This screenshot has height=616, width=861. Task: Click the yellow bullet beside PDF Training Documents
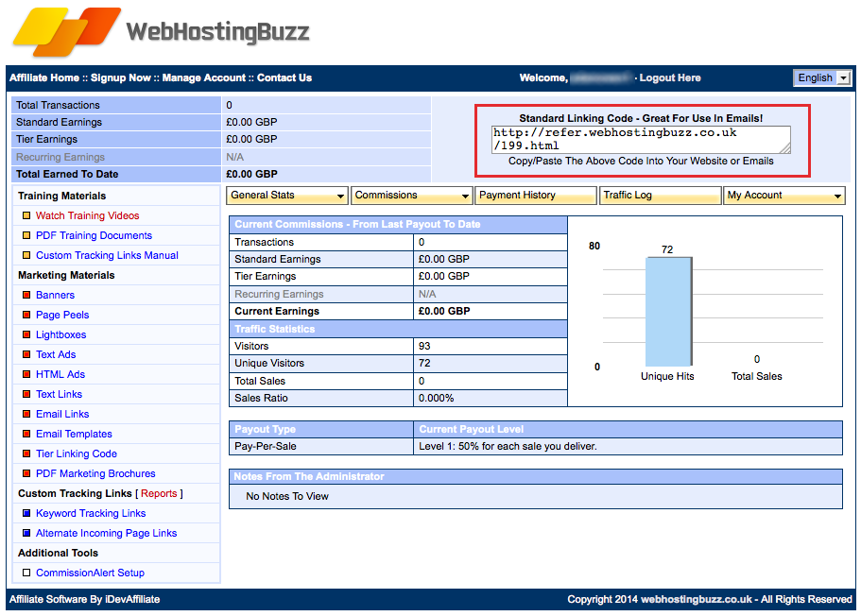click(26, 235)
